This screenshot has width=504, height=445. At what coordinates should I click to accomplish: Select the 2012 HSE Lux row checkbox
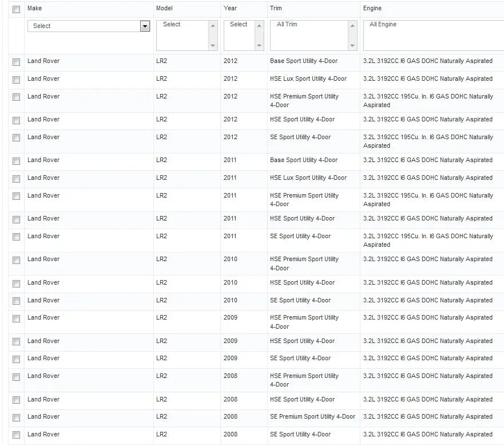pos(16,80)
